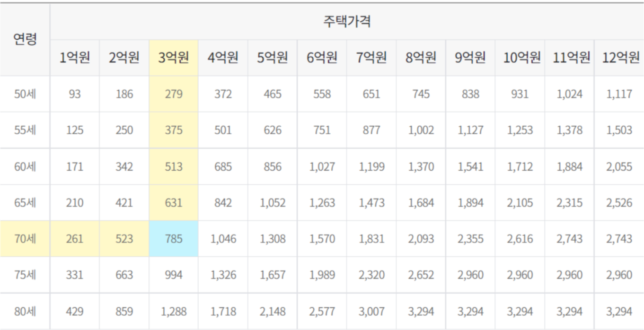Choose the 1,002 value cell

[421, 130]
